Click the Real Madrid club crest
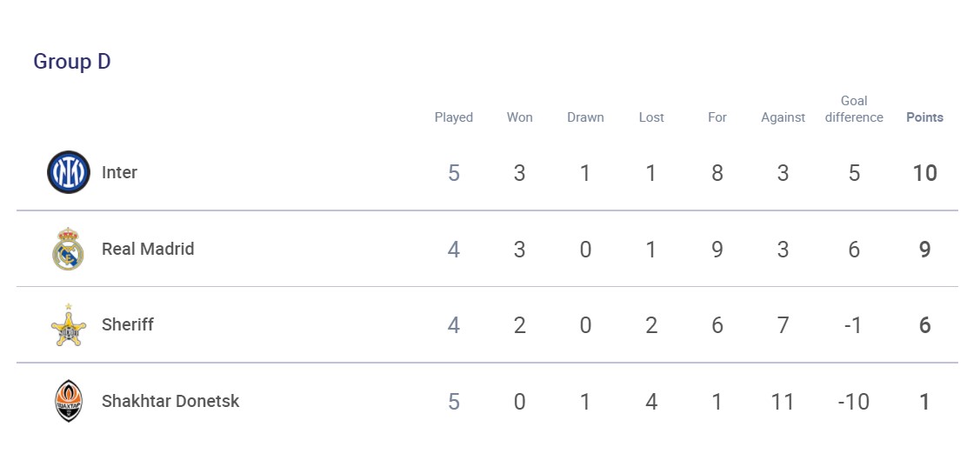This screenshot has width=980, height=467. [x=68, y=250]
